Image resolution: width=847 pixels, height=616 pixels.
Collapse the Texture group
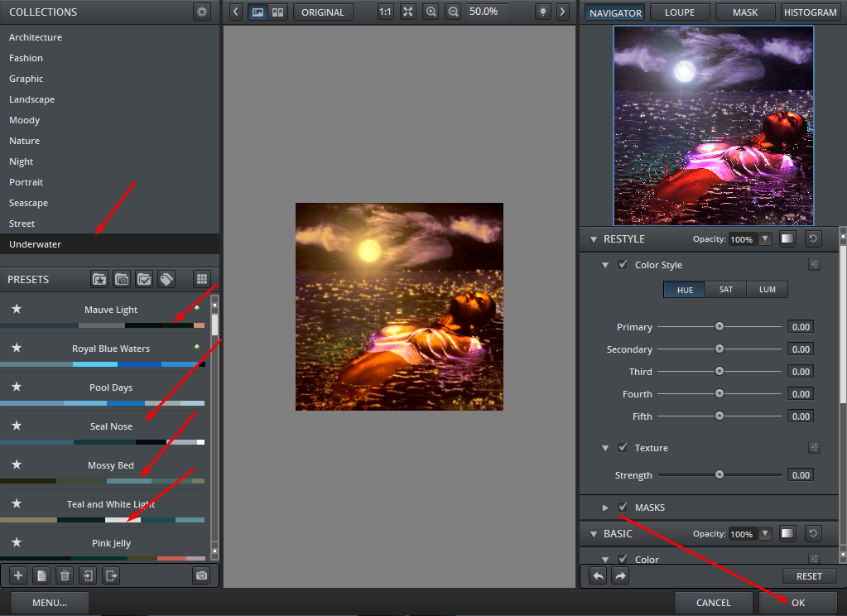605,448
